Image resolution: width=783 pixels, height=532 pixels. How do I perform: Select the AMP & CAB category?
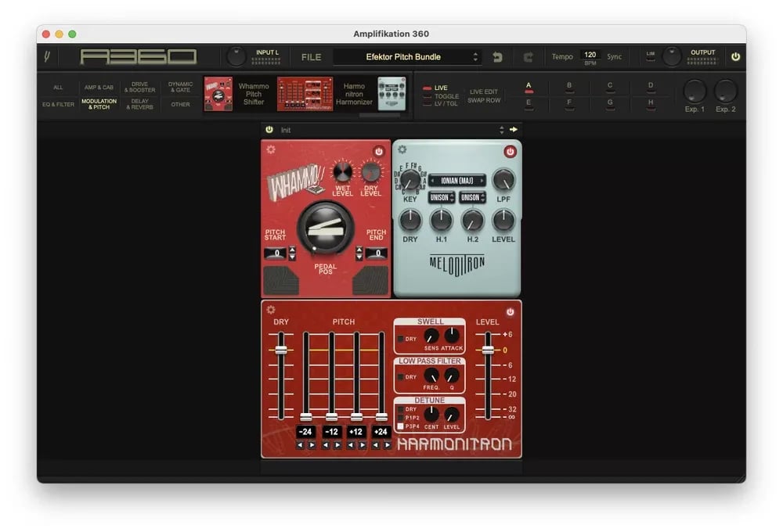point(99,88)
